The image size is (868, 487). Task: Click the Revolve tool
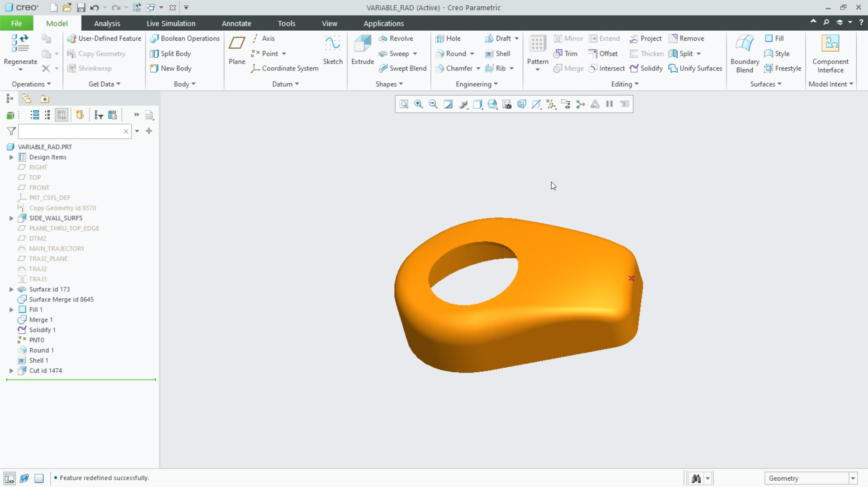396,38
